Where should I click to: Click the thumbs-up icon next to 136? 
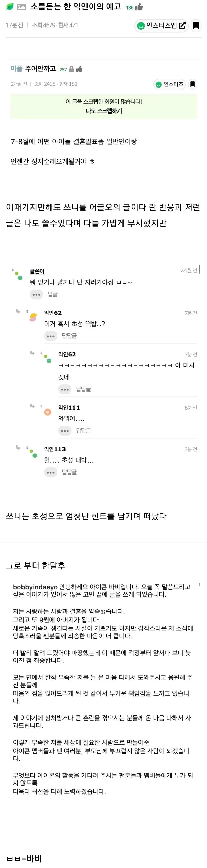(x=139, y=7)
